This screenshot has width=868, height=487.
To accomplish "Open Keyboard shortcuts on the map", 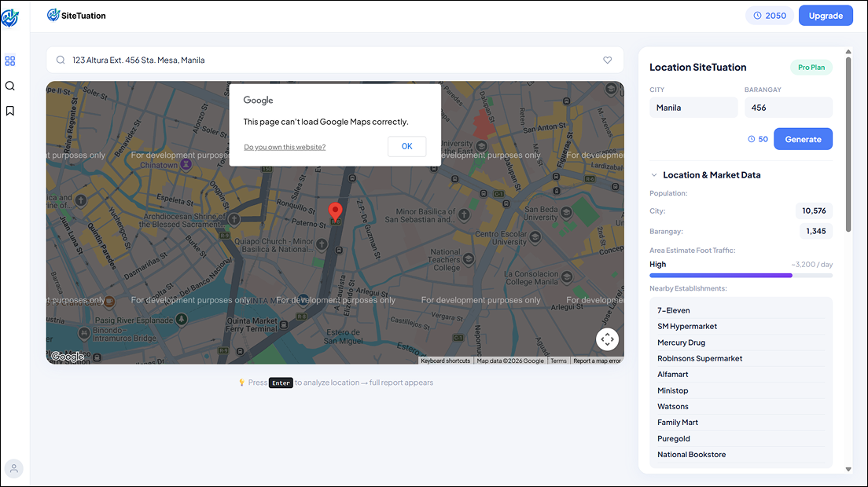I will click(445, 361).
